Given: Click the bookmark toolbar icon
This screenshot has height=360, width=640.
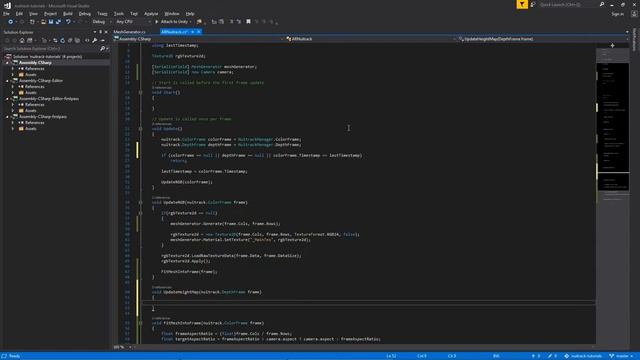Looking at the screenshot, I should click(x=248, y=22).
